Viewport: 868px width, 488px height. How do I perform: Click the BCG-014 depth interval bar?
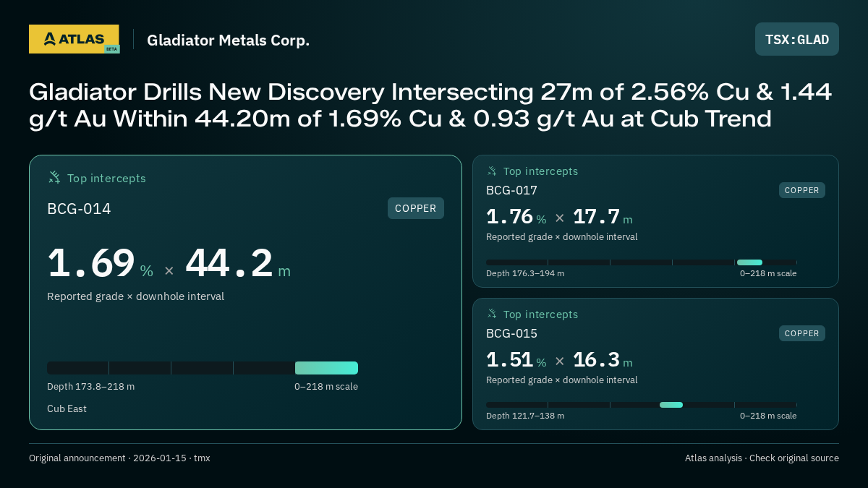(203, 368)
